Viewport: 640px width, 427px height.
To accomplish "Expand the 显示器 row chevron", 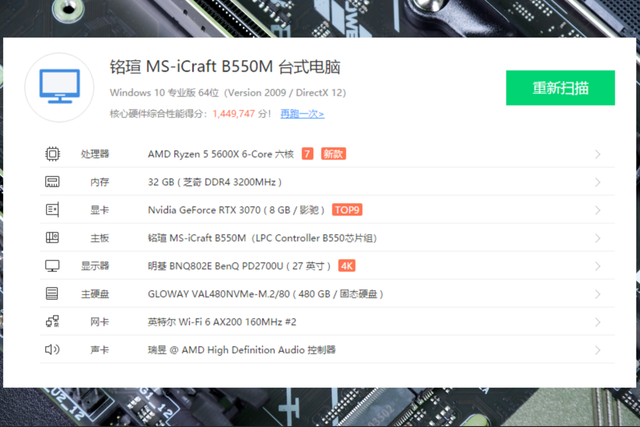I will (x=598, y=266).
